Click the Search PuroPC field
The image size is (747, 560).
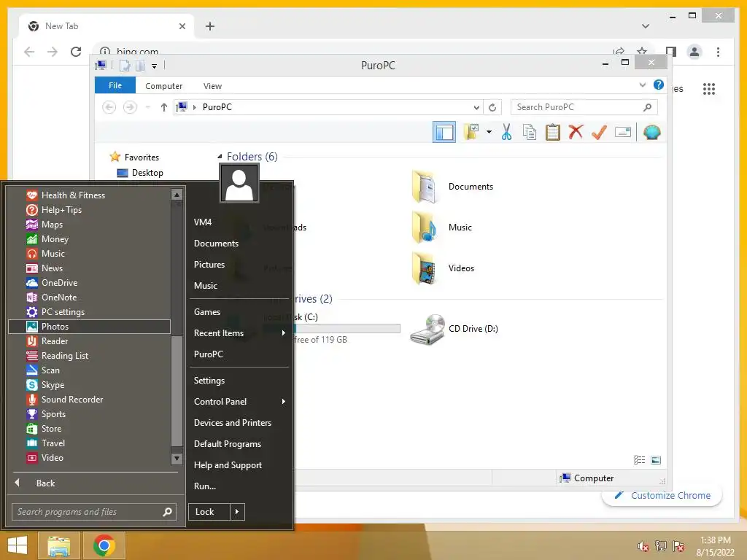click(x=584, y=107)
